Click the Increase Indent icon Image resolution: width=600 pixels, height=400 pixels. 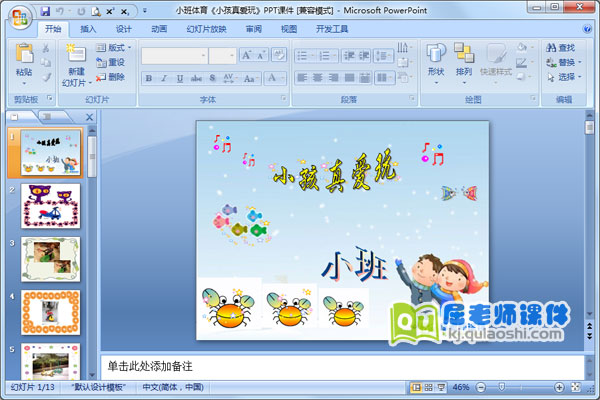coord(364,56)
